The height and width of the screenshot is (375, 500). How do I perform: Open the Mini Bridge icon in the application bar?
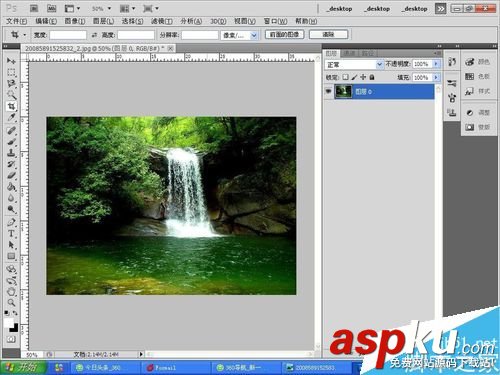[x=51, y=8]
